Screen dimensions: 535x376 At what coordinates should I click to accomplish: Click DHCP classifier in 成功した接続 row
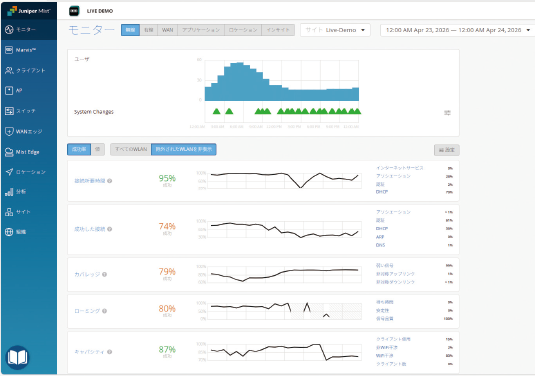[382, 229]
